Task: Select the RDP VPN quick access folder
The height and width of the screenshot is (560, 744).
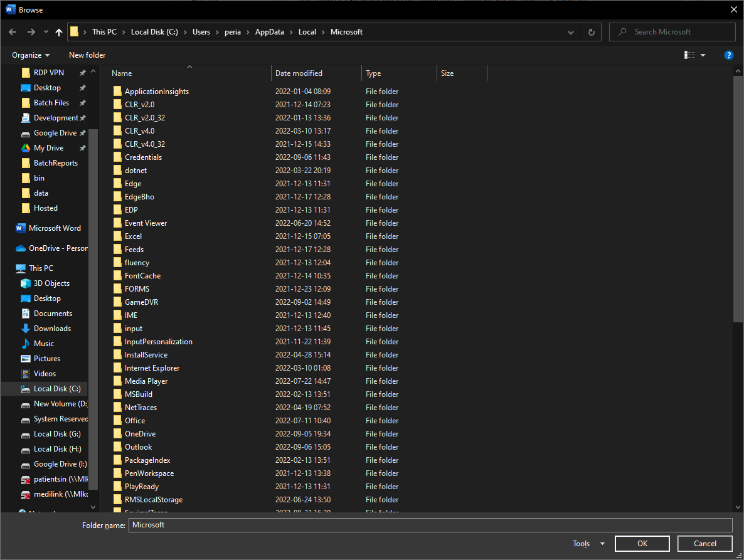Action: point(48,73)
